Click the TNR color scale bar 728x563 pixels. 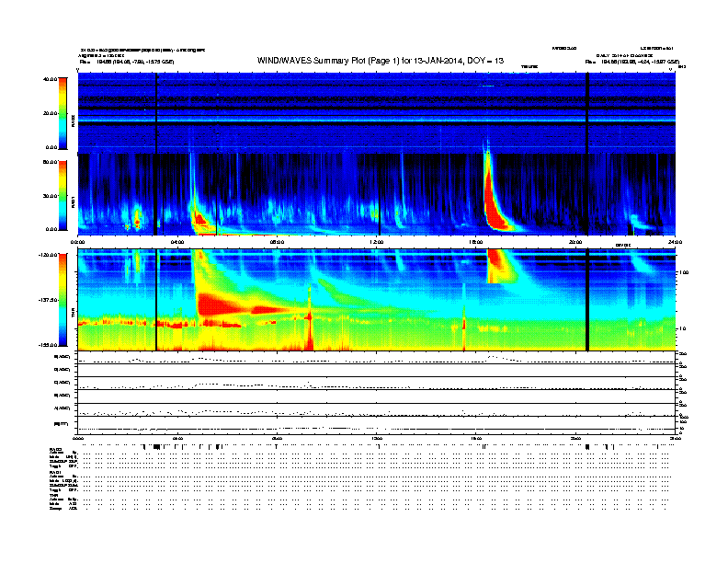[63, 300]
